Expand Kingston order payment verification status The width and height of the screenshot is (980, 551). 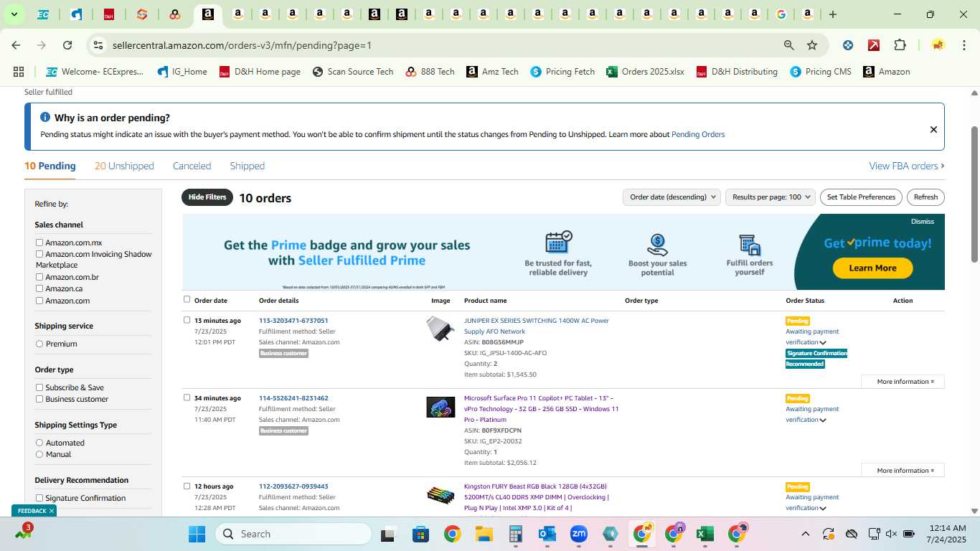[x=823, y=509]
